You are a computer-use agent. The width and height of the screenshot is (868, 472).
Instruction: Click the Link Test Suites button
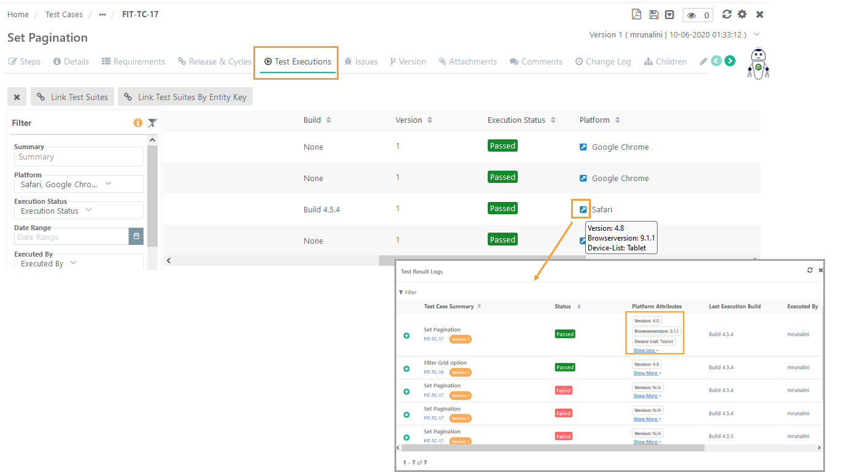pyautogui.click(x=72, y=97)
